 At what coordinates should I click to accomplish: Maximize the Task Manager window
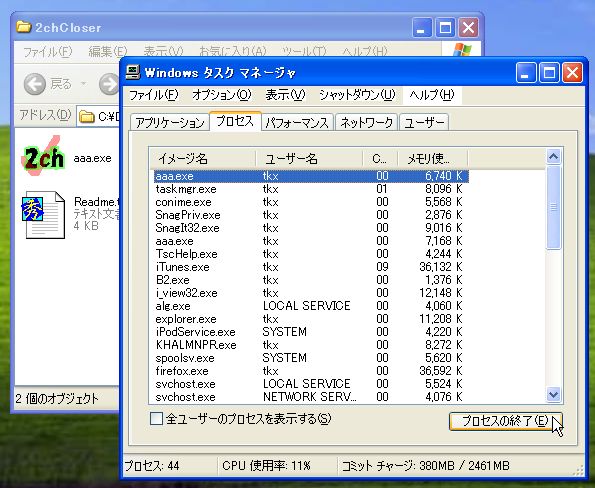[x=549, y=72]
